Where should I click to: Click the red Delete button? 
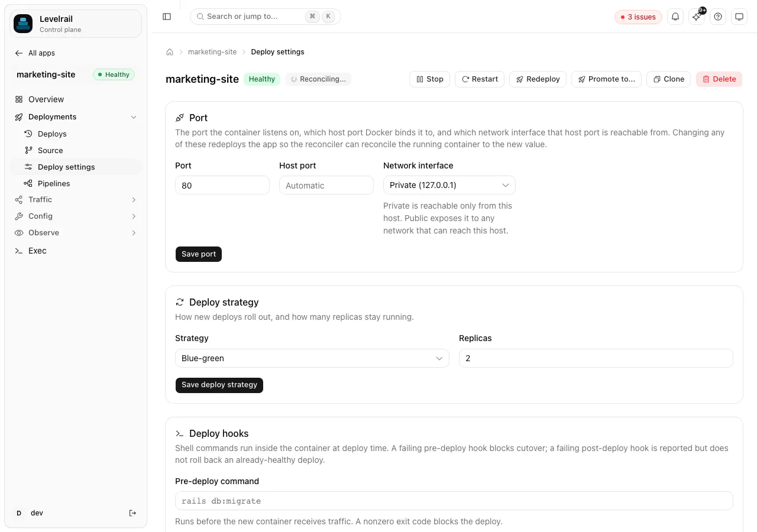(x=719, y=79)
